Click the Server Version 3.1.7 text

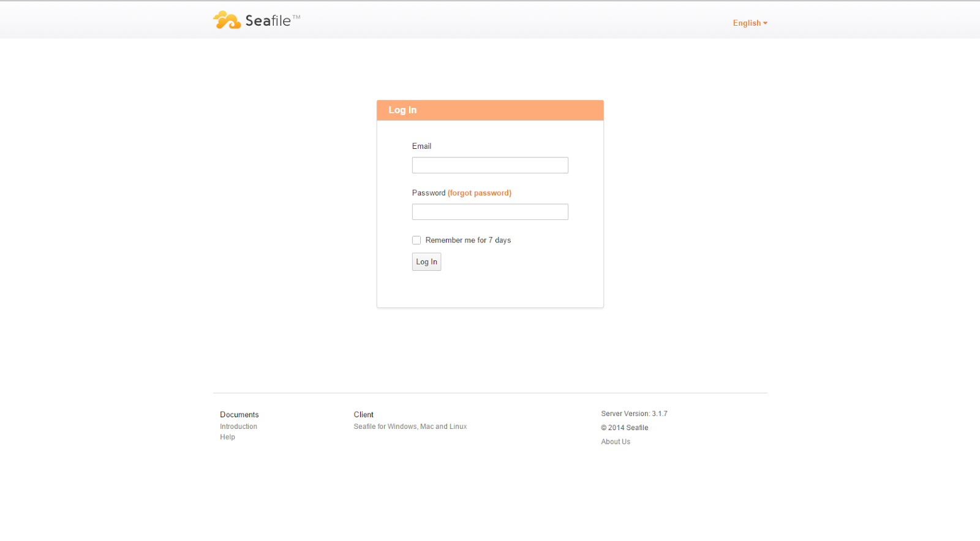point(634,414)
